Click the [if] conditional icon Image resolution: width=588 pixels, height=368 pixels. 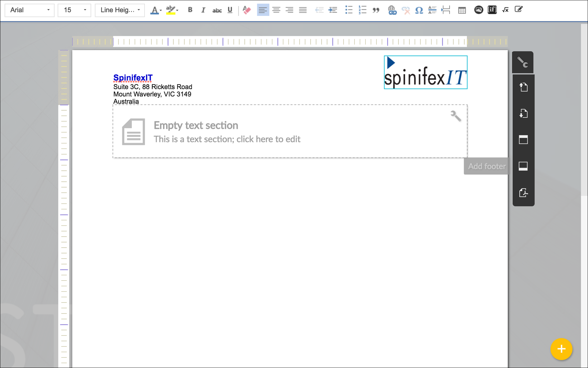(x=492, y=10)
